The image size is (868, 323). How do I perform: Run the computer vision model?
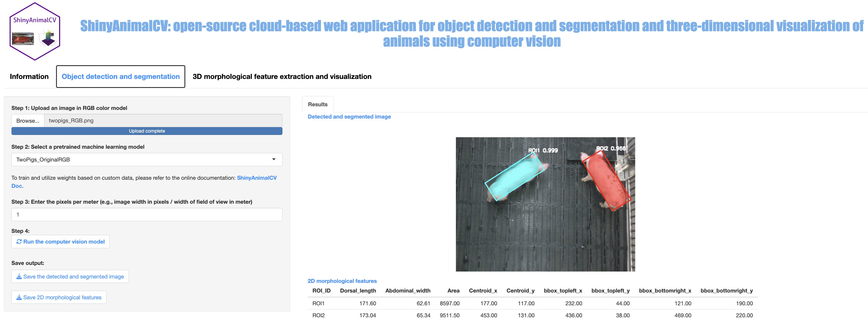coord(64,242)
